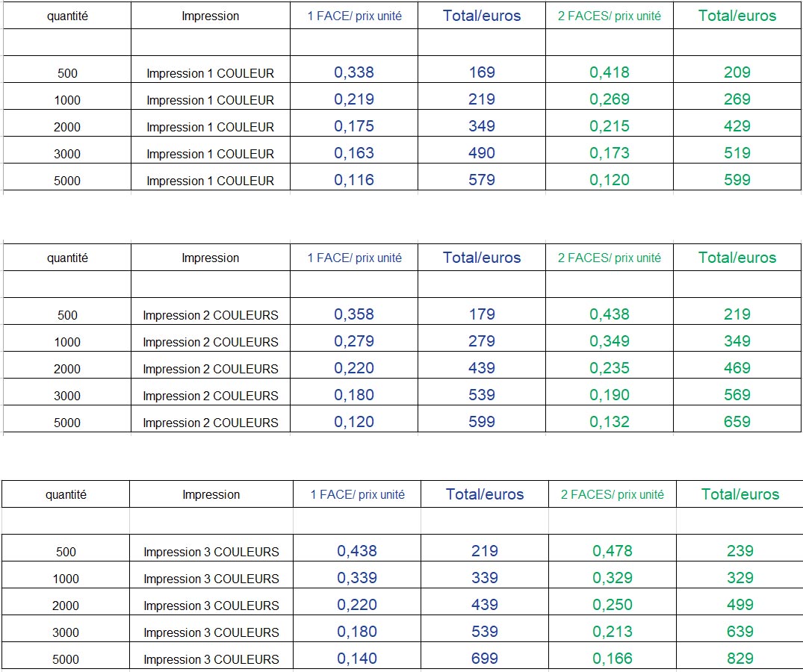Screen dimensions: 803x672
Task: Select the cell showing 0,116
Action: (x=353, y=180)
